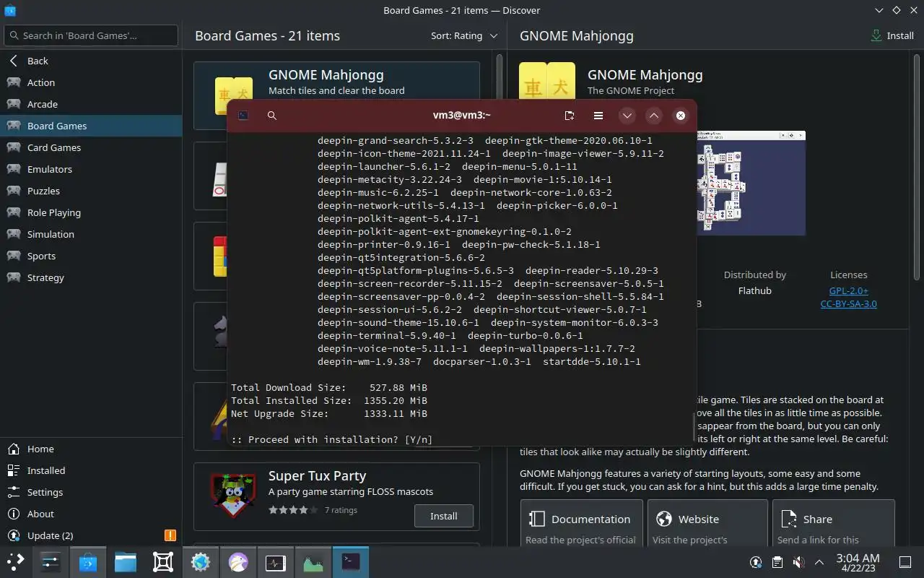This screenshot has height=578, width=924.
Task: Click the updates tray icon
Action: [756, 562]
